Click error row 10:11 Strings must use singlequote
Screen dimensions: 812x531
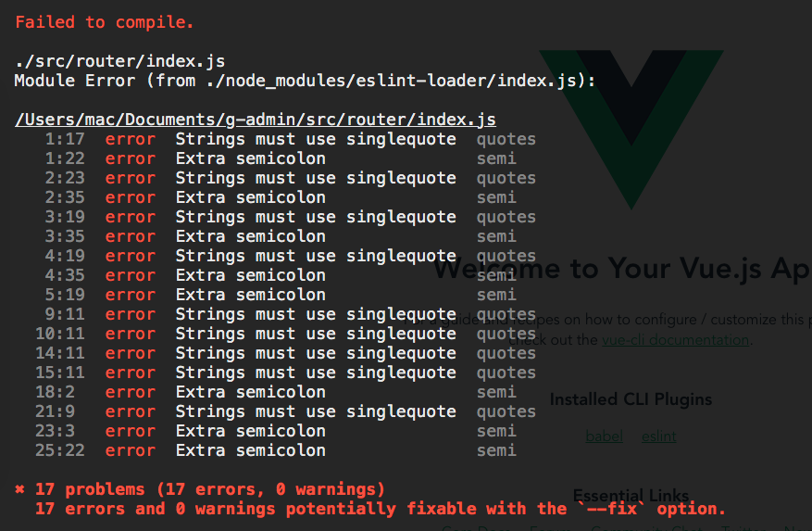pos(285,334)
